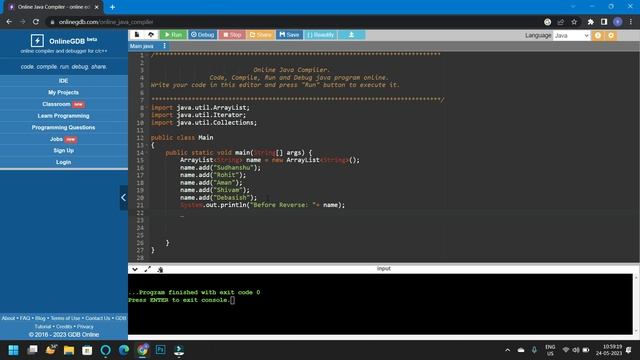Fold the main method at line 14
The height and width of the screenshot is (360, 640).
point(147,153)
